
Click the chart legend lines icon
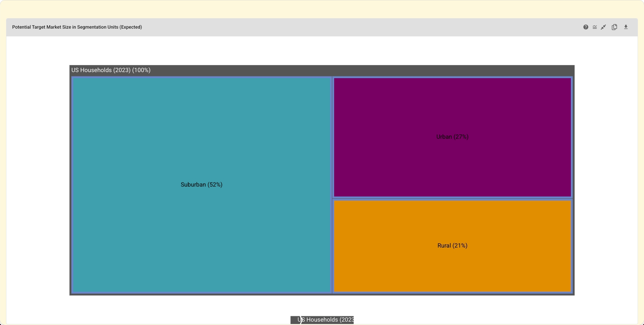(x=595, y=27)
